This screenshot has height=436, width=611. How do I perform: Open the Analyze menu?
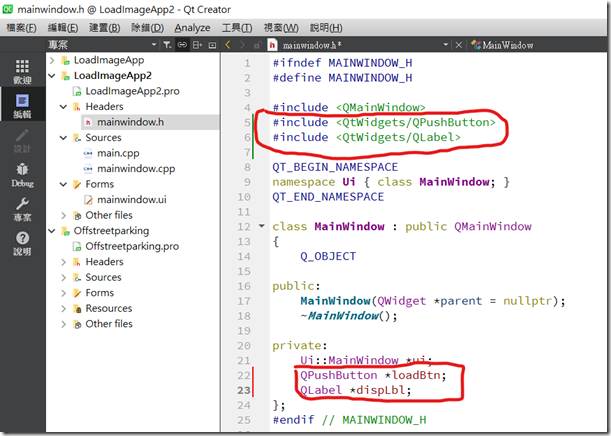pos(192,28)
